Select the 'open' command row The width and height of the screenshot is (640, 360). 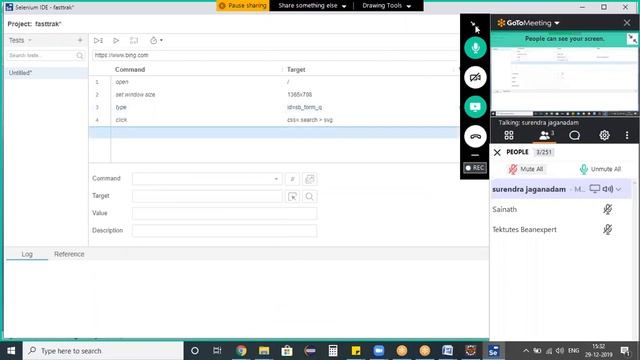[274, 82]
